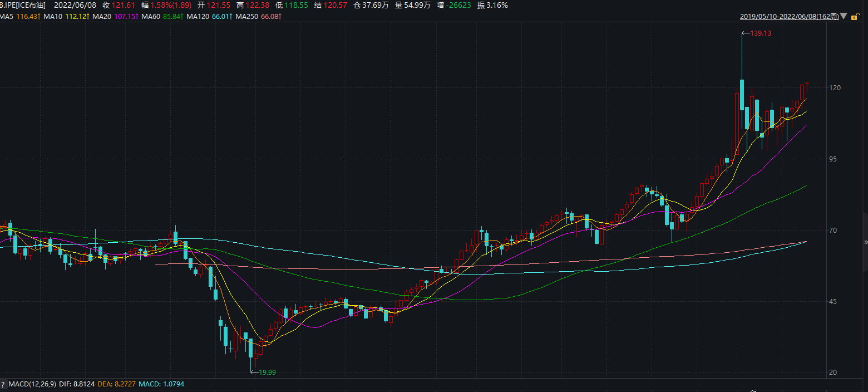The height and width of the screenshot is (392, 868).
Task: Click the 95 price axis label
Action: [x=833, y=159]
